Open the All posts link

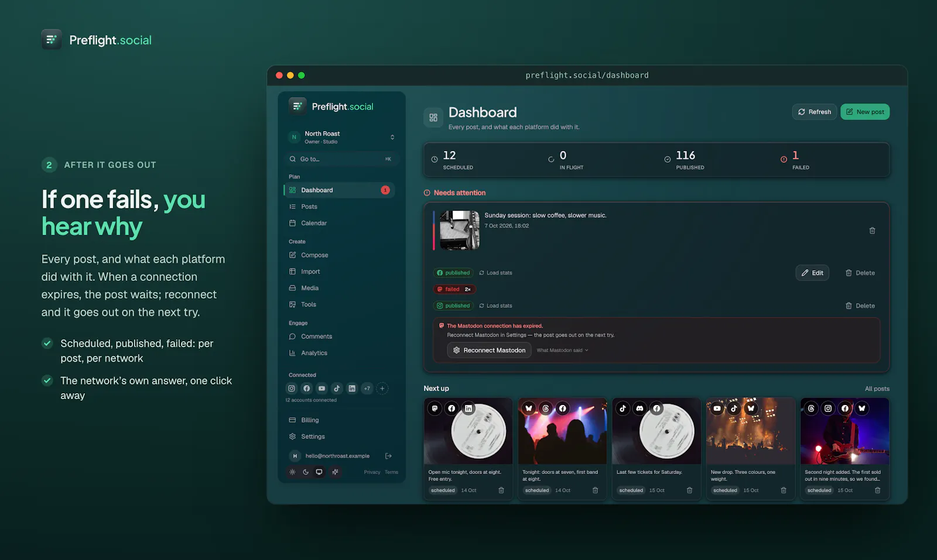[877, 389]
